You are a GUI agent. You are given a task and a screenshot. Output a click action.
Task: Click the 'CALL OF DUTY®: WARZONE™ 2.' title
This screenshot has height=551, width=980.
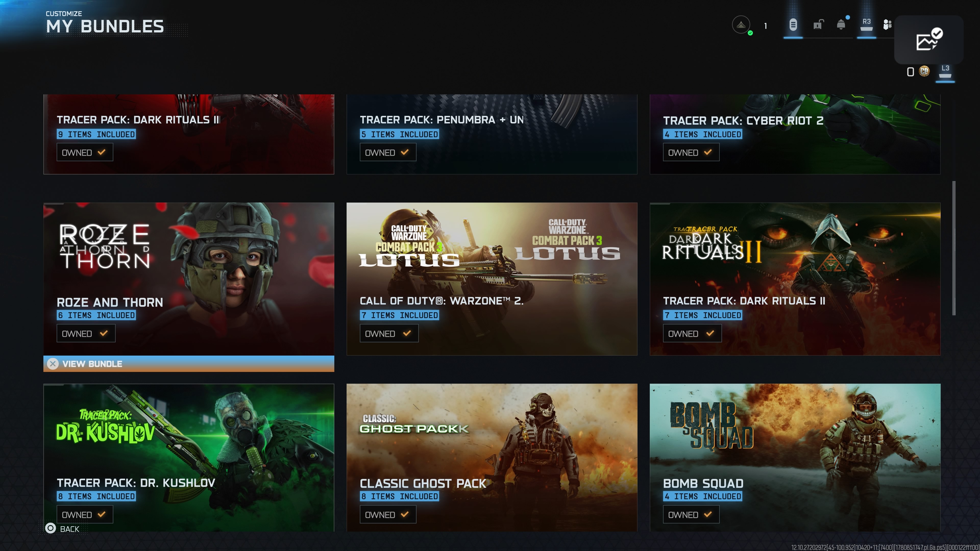[442, 301]
